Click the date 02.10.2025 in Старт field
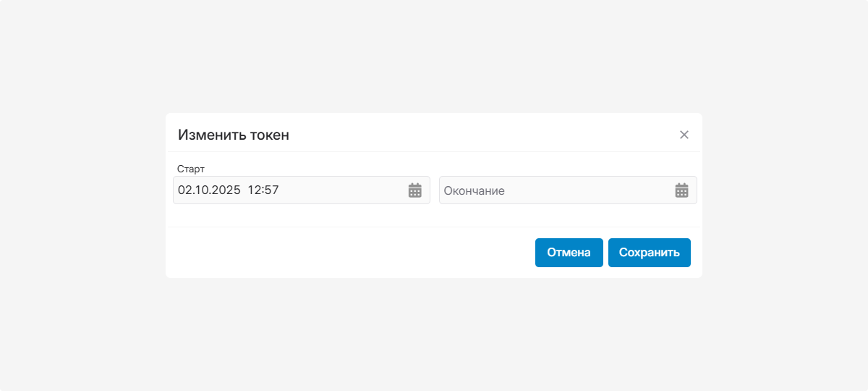 point(209,190)
